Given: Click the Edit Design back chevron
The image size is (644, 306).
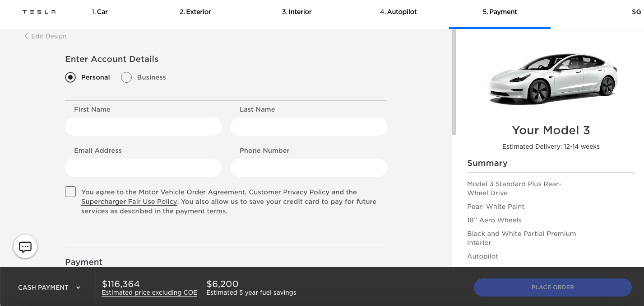Looking at the screenshot, I should [x=26, y=36].
